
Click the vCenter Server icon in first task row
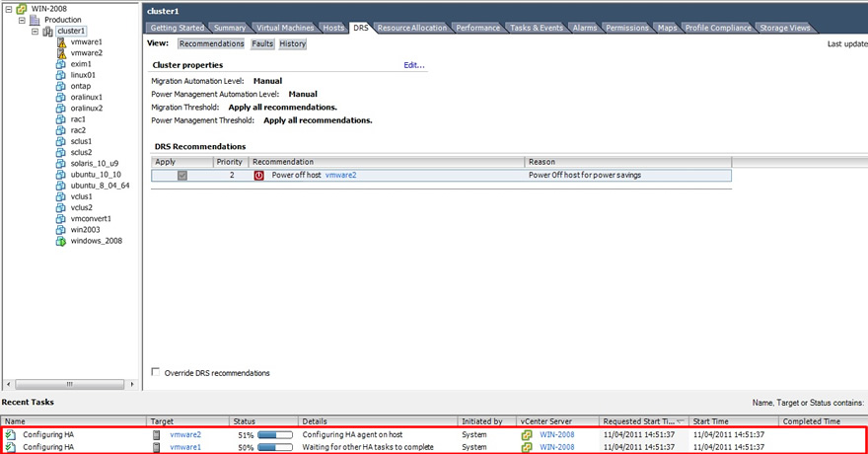(x=527, y=434)
